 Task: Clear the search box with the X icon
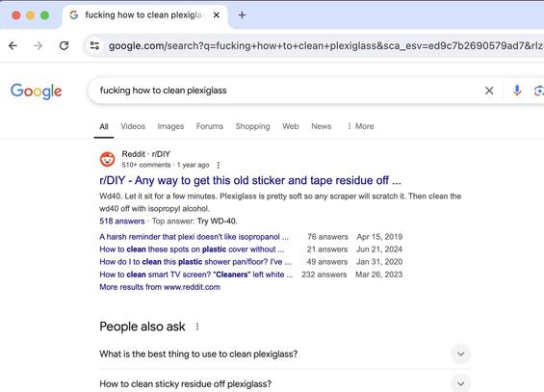point(489,91)
